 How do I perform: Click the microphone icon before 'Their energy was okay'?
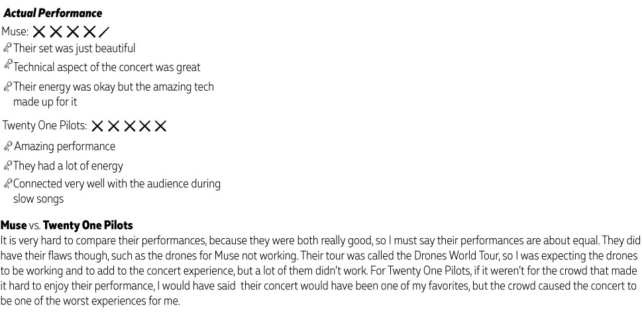(7, 86)
